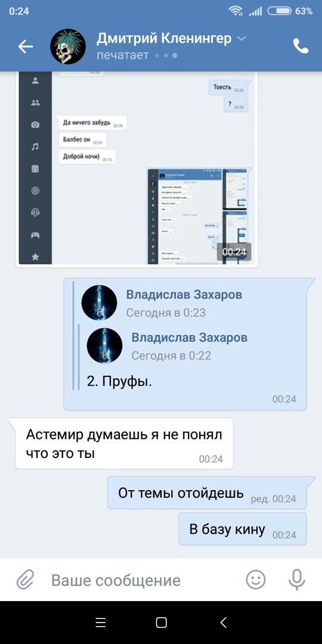Open the emoji smiley picker
The image size is (322, 644).
click(x=256, y=580)
